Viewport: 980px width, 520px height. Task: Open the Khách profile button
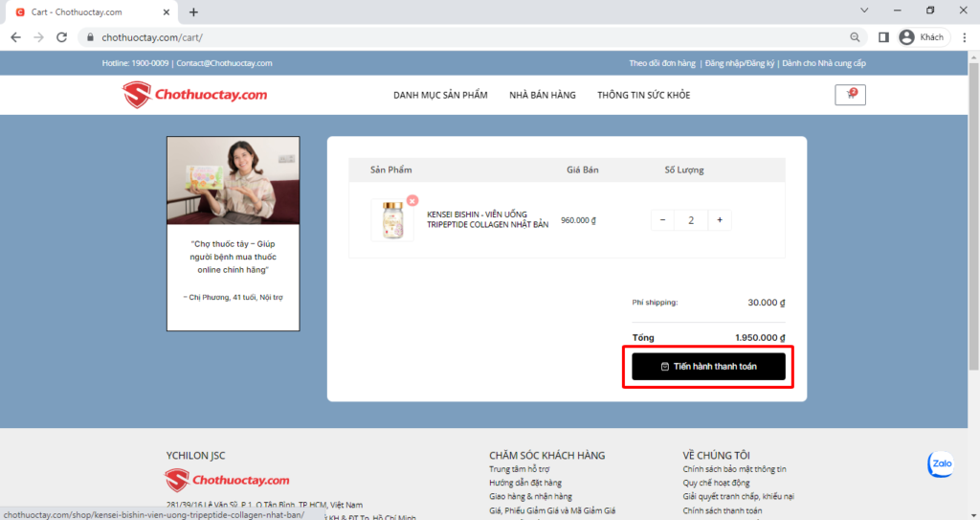[924, 37]
